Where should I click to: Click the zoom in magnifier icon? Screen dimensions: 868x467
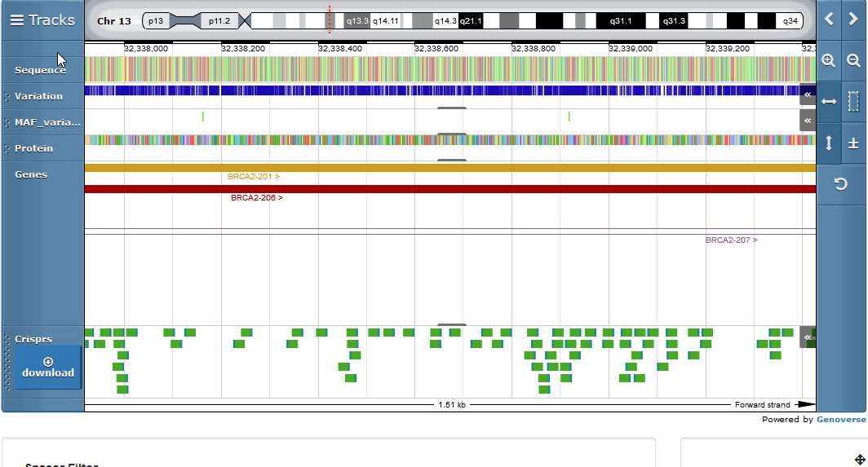[x=829, y=60]
